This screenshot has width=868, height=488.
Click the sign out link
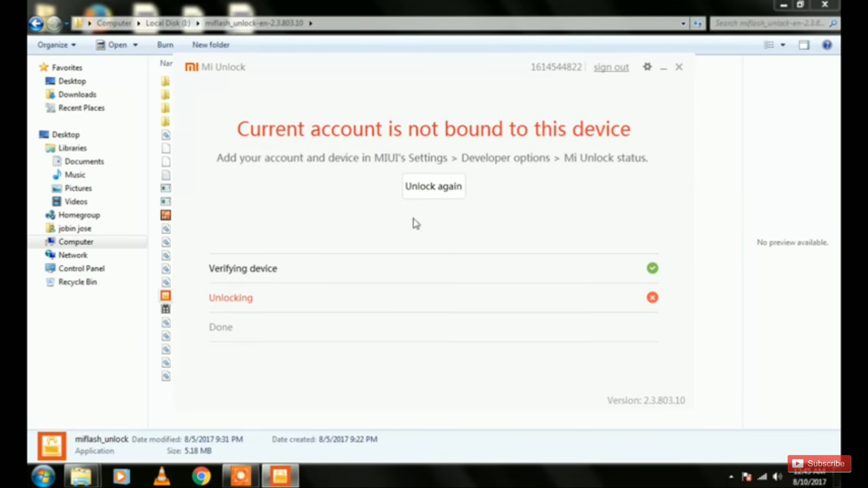tap(611, 67)
